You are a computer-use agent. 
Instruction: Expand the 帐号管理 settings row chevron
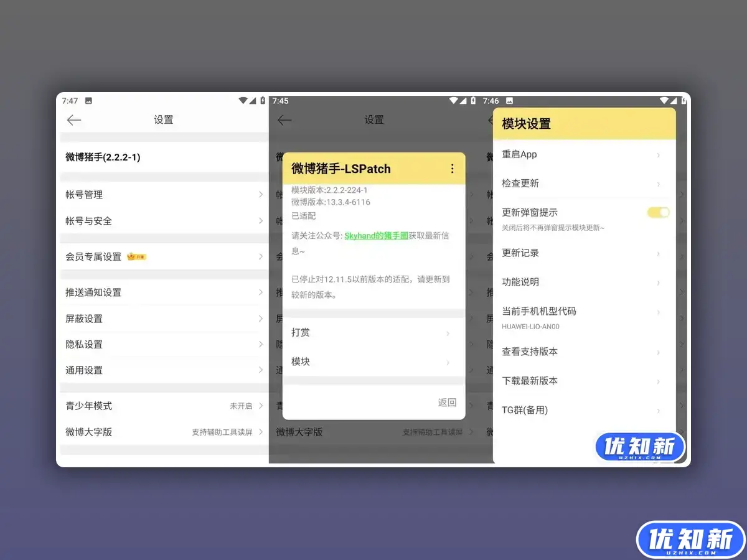pyautogui.click(x=261, y=194)
